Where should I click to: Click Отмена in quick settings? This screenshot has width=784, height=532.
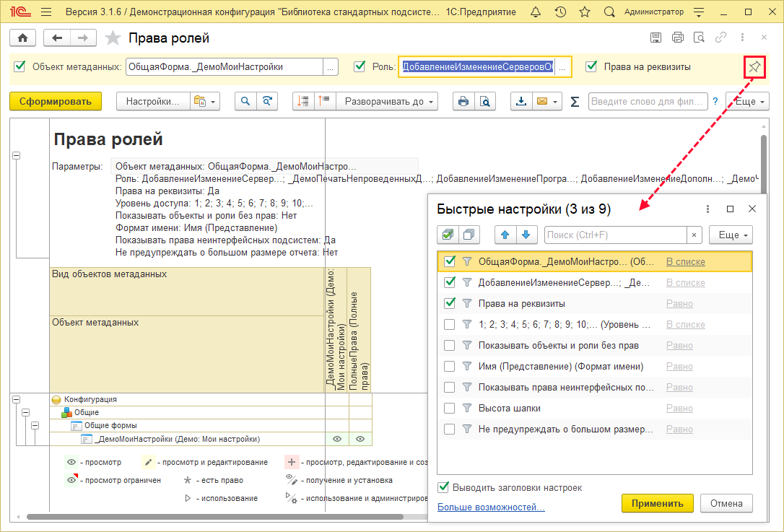(x=726, y=504)
